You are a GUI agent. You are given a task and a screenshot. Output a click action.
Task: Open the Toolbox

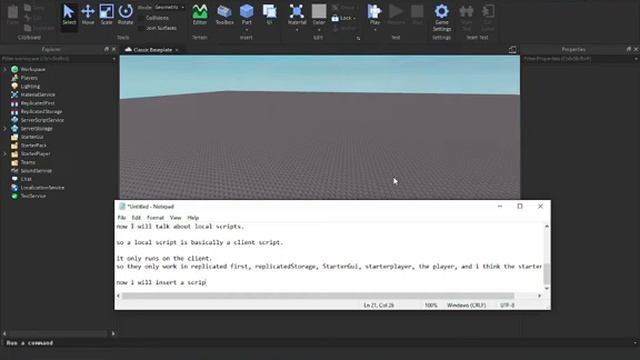click(224, 14)
